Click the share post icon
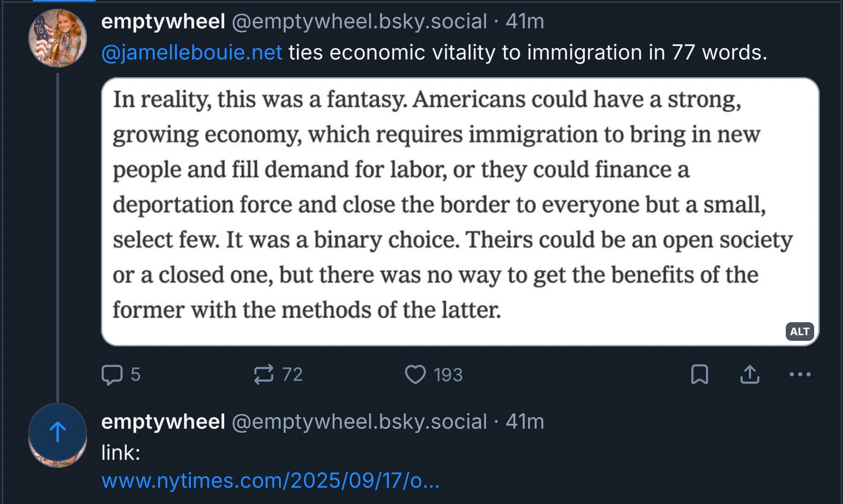Viewport: 843px width, 504px height. point(749,375)
